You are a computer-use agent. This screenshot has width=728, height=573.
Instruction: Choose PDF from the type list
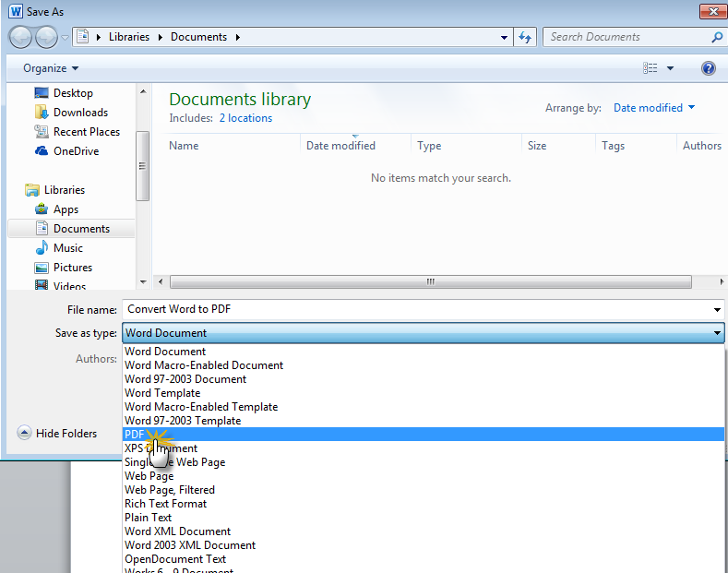coord(424,435)
